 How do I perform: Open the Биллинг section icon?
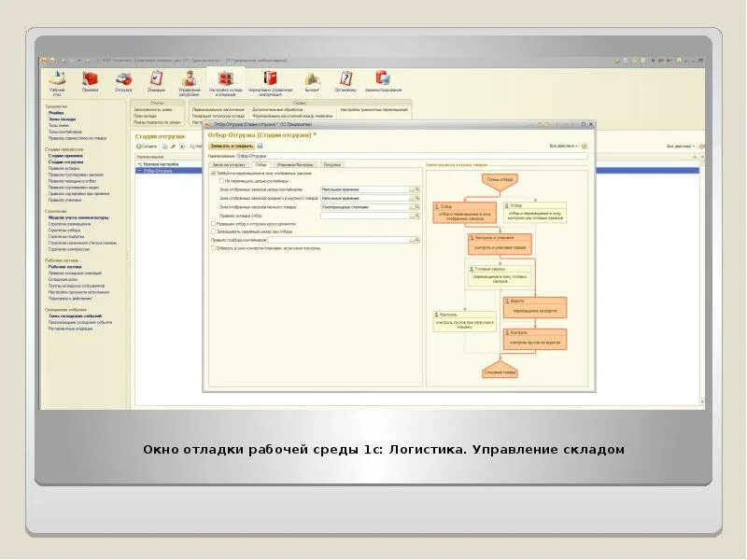point(312,80)
